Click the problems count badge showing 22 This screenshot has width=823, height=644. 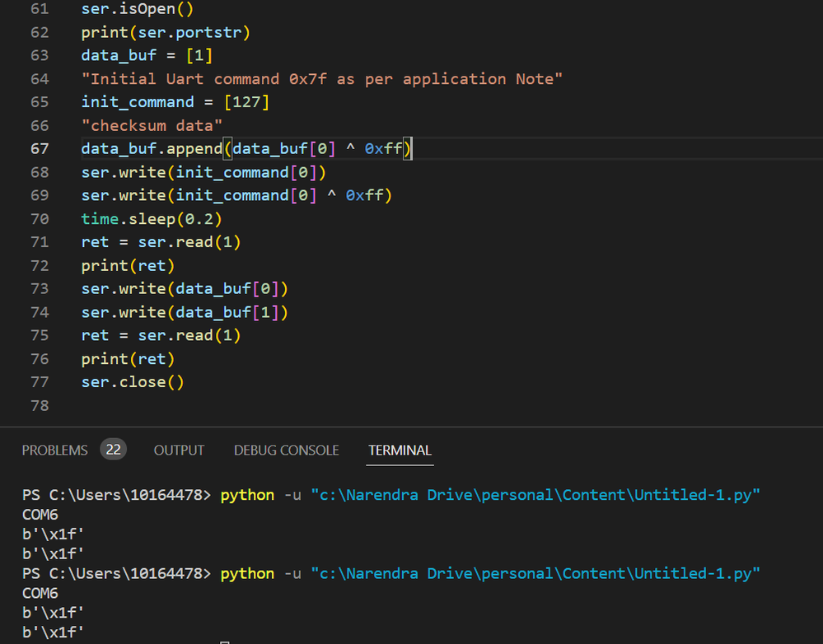[x=113, y=450]
